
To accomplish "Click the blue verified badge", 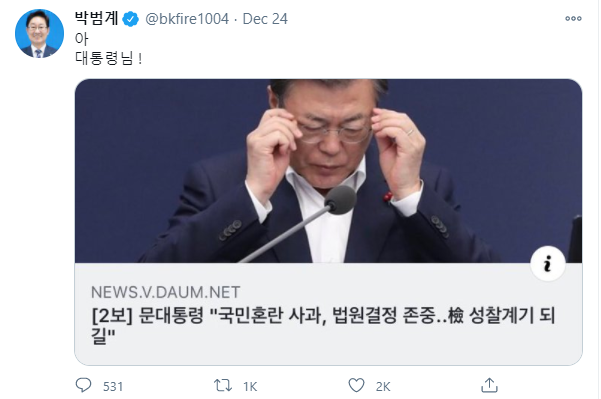I will coord(131,19).
